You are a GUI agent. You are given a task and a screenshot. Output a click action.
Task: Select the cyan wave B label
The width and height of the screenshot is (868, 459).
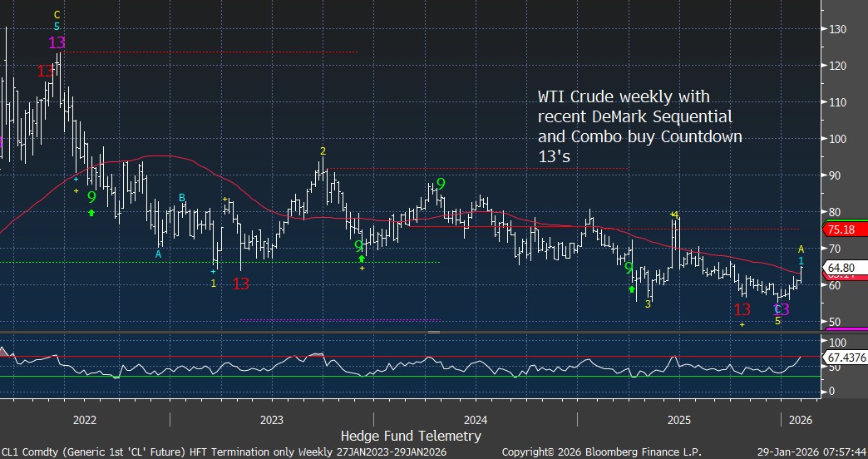182,198
